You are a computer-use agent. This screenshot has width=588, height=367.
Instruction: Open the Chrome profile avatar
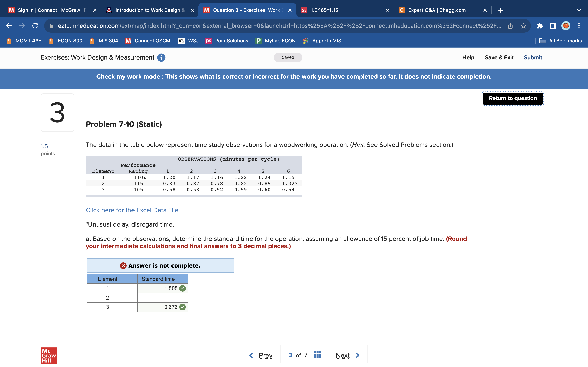(x=566, y=26)
